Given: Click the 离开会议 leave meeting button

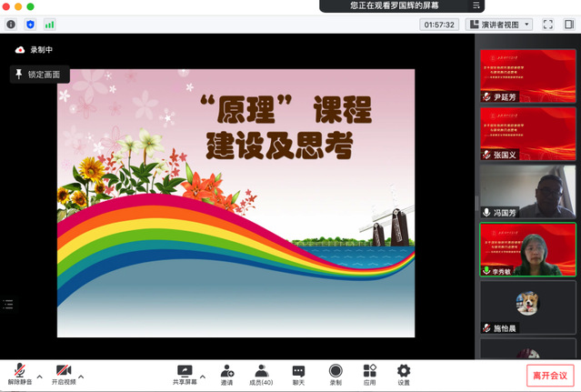Looking at the screenshot, I should [550, 375].
